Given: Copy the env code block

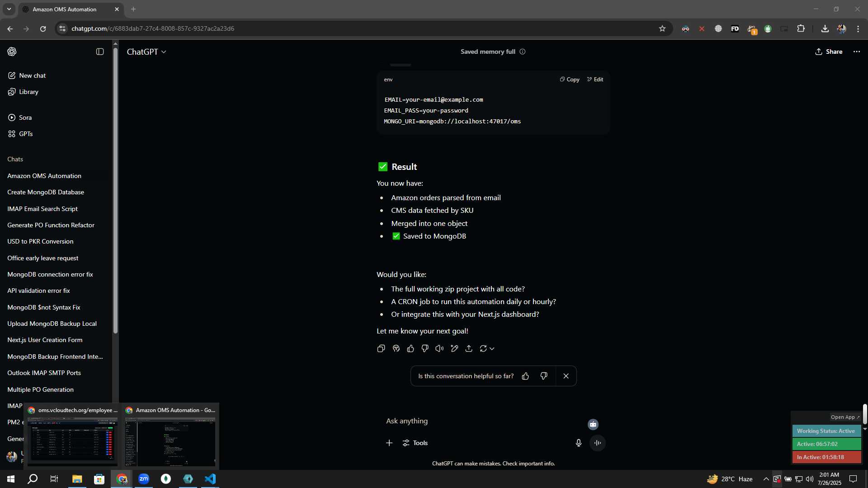Looking at the screenshot, I should pyautogui.click(x=570, y=80).
